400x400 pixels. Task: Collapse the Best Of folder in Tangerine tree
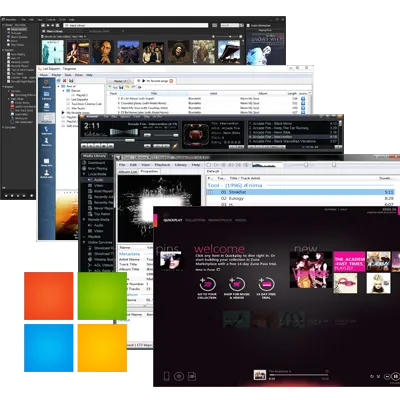[59, 86]
